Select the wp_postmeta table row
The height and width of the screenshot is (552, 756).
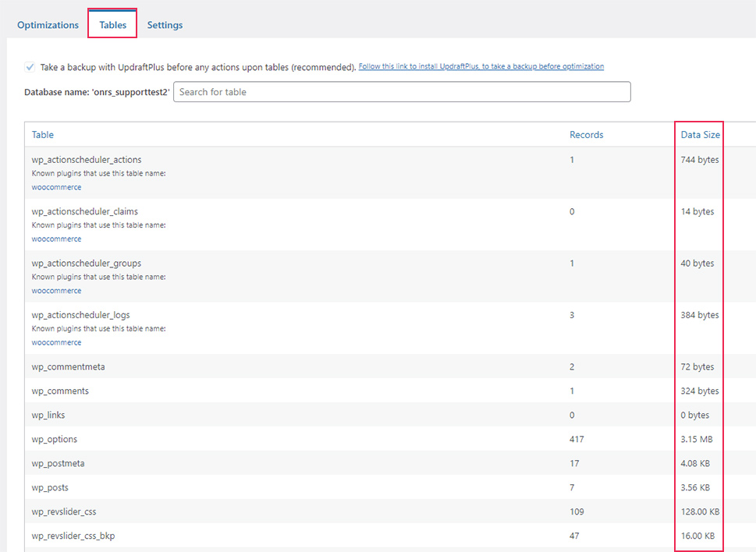click(390, 463)
